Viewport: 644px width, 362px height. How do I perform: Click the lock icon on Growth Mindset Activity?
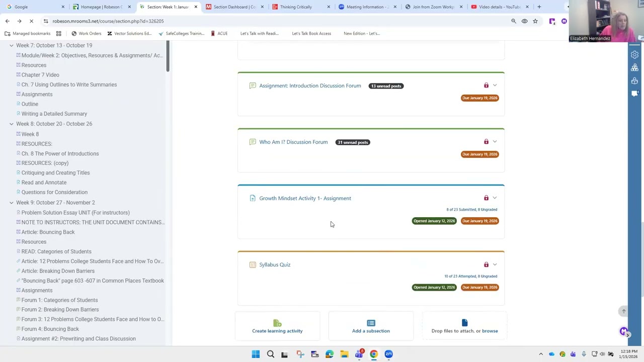pyautogui.click(x=486, y=198)
